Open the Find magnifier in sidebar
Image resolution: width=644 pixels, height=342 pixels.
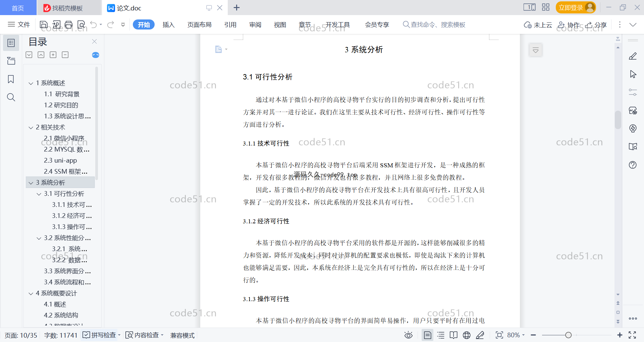[x=11, y=97]
